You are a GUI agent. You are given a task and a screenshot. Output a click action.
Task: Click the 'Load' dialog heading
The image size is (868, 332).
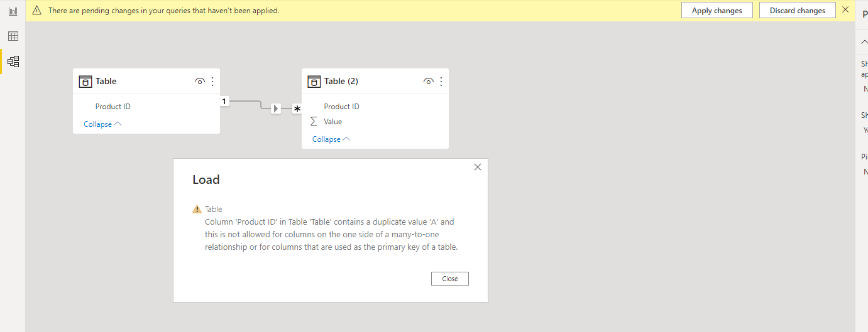[206, 180]
